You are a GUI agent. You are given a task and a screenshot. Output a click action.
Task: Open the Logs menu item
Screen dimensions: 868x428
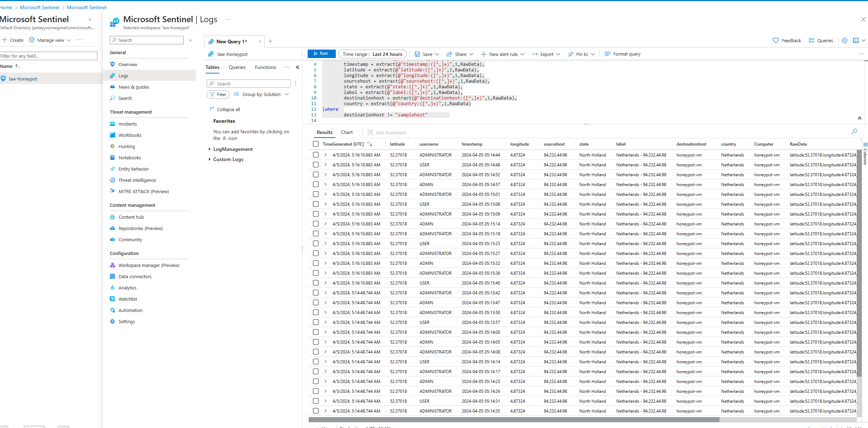tap(150, 76)
